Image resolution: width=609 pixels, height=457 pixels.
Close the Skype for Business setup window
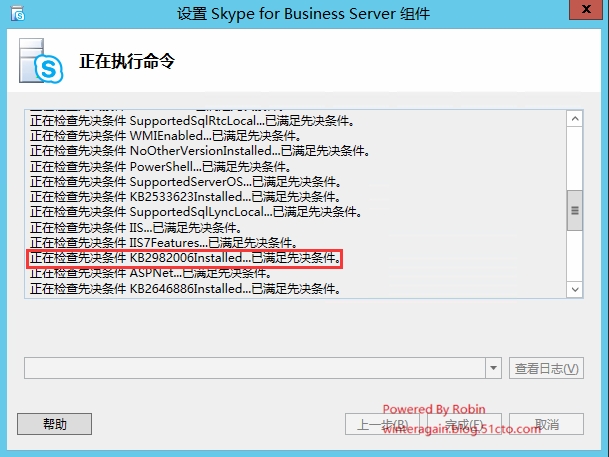(x=586, y=9)
